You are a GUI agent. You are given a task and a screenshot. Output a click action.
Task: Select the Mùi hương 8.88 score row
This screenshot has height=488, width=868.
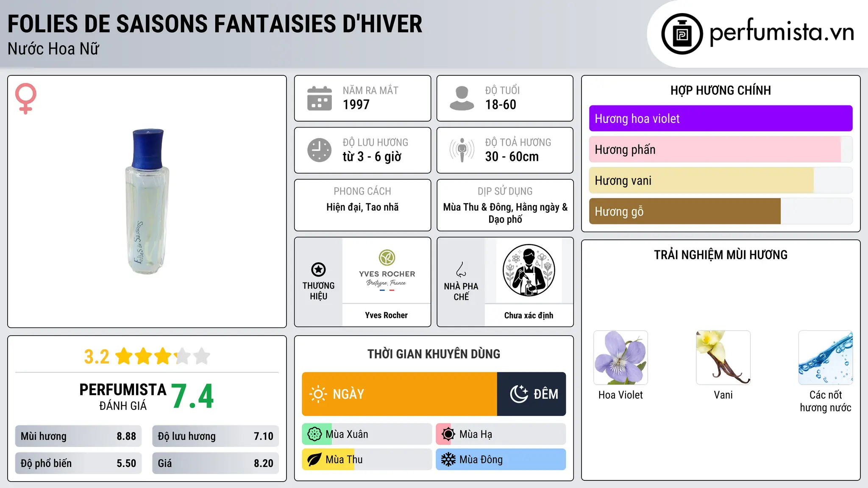78,436
